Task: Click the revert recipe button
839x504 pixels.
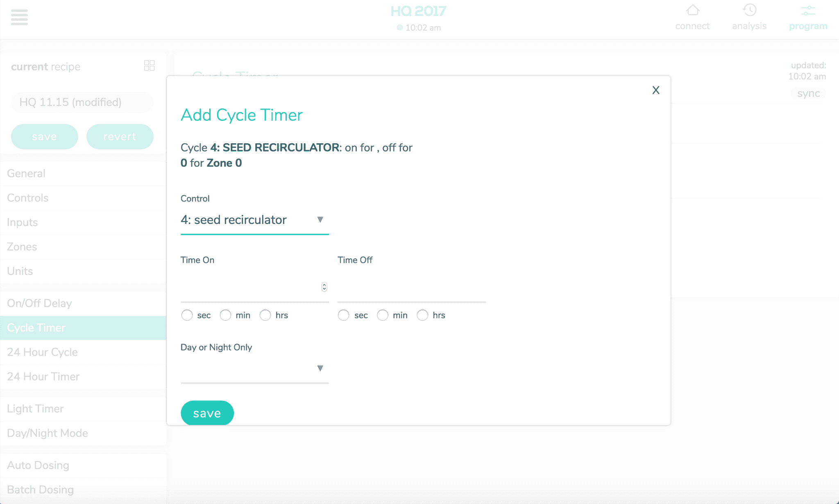Action: pyautogui.click(x=120, y=137)
